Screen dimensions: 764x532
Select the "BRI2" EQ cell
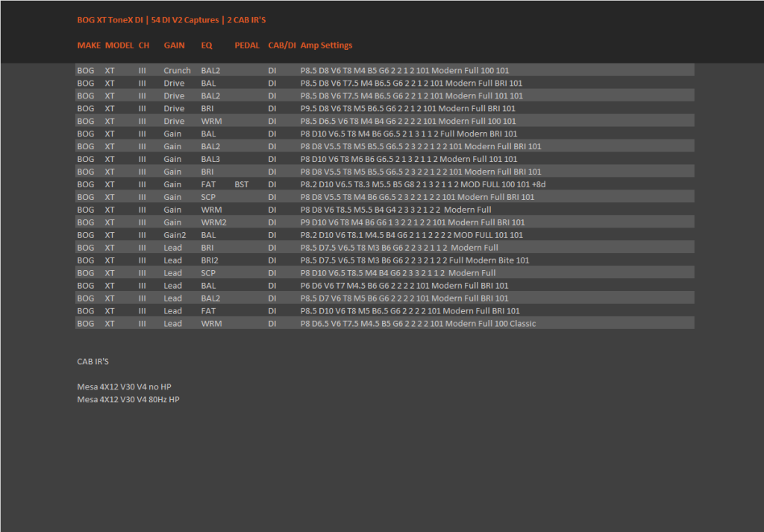210,260
